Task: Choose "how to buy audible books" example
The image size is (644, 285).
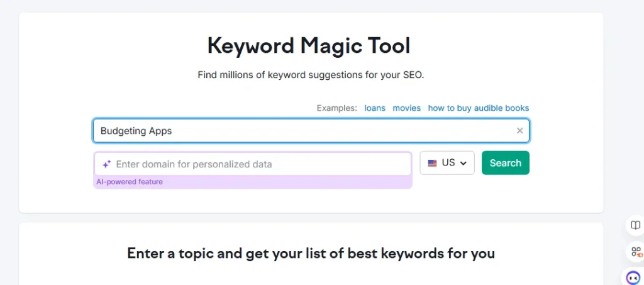Action: click(x=479, y=108)
